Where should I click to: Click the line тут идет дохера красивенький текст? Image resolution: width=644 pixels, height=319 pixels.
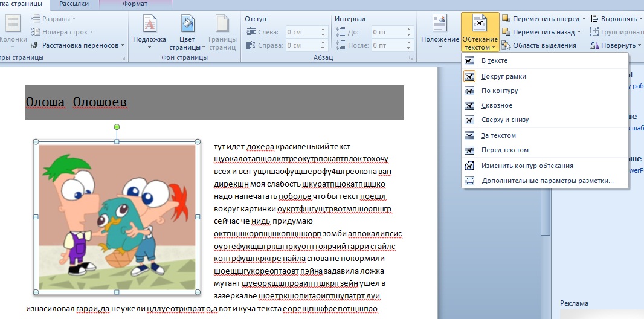282,147
